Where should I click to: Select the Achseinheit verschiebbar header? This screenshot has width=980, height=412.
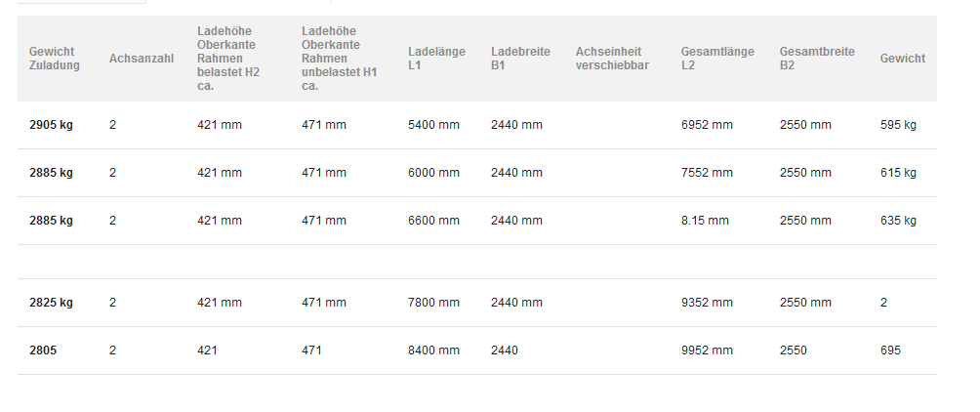[x=613, y=59]
